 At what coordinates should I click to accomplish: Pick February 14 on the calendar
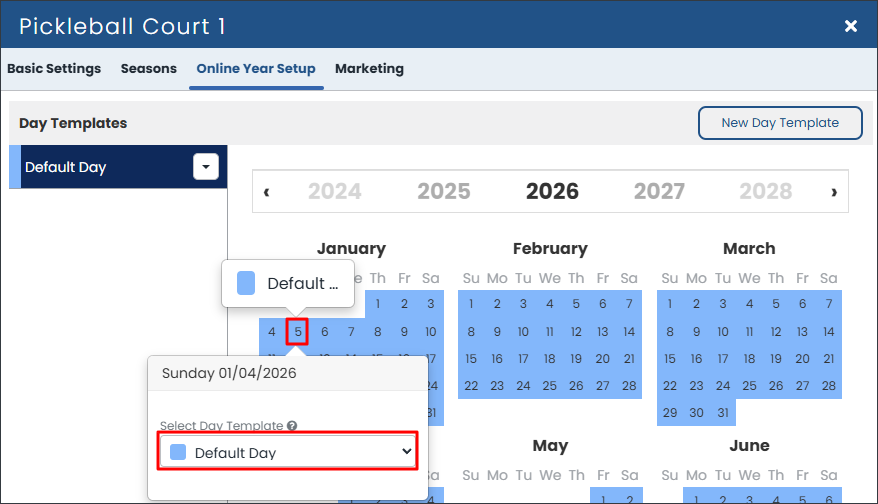tap(629, 332)
